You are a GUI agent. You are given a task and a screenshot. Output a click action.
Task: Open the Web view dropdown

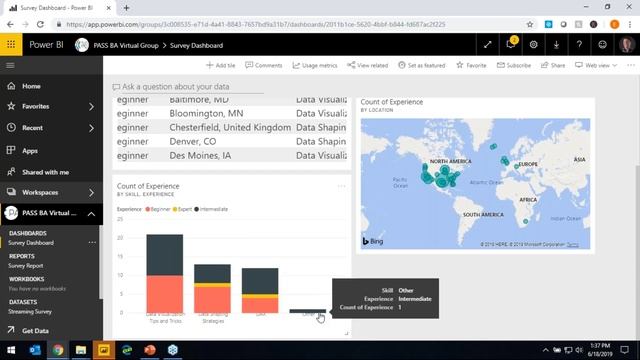(x=596, y=65)
